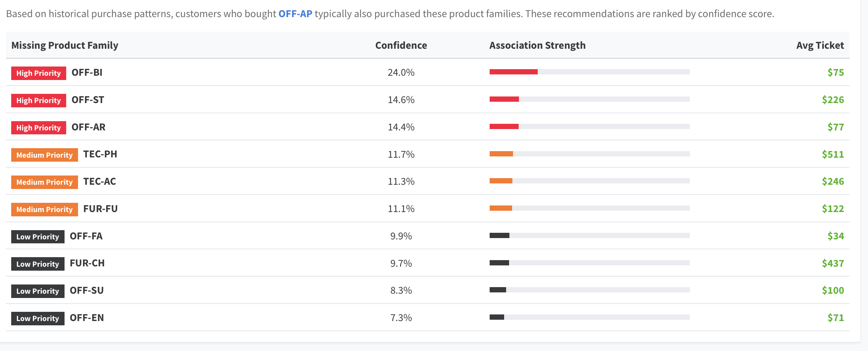Select the FUR-CH product family name
868x351 pixels.
87,263
